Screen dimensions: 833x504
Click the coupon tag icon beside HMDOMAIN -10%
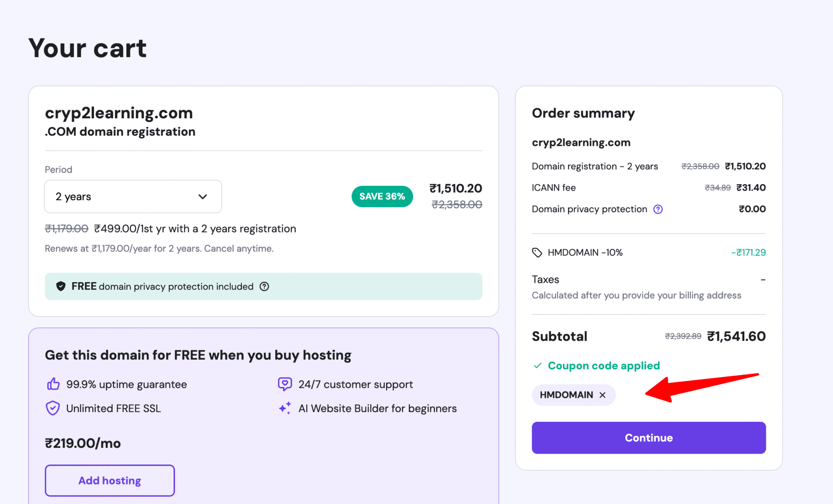click(536, 252)
